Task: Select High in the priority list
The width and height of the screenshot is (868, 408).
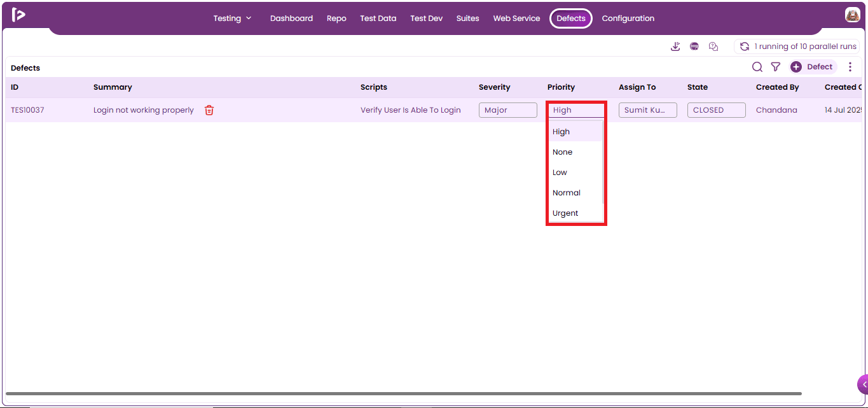Action: pyautogui.click(x=575, y=132)
